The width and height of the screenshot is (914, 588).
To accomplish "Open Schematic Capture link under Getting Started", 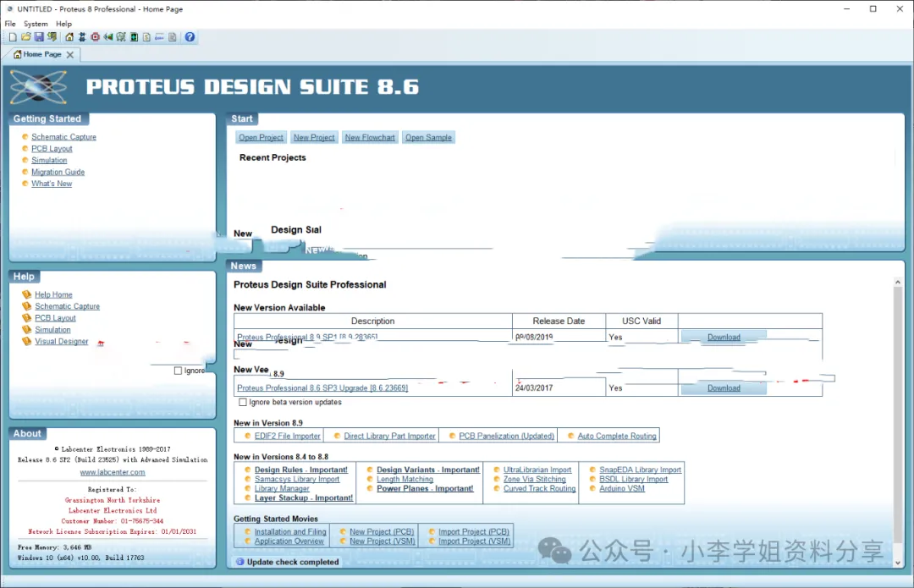I will click(x=63, y=137).
